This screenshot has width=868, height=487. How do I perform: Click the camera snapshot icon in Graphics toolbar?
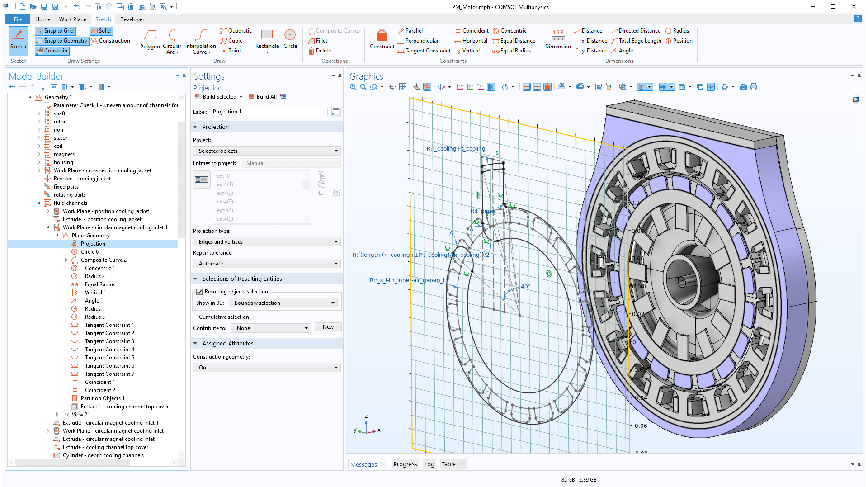point(743,86)
